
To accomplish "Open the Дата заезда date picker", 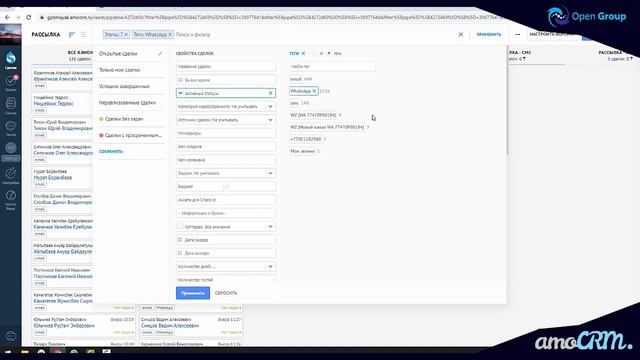I will (226, 240).
